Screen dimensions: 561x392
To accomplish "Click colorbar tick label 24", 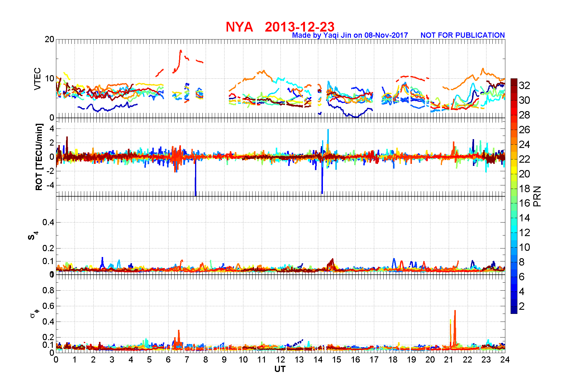I will 524,144.
